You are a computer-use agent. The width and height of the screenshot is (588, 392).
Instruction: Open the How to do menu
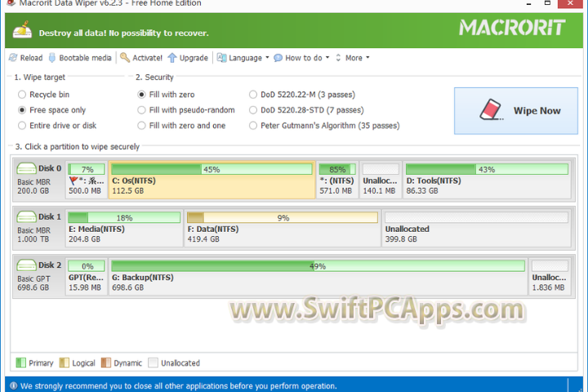pos(303,58)
